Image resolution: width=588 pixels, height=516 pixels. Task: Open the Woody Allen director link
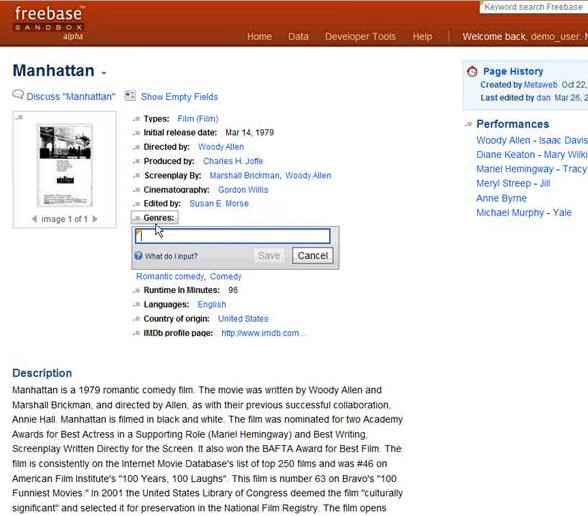[x=221, y=147]
